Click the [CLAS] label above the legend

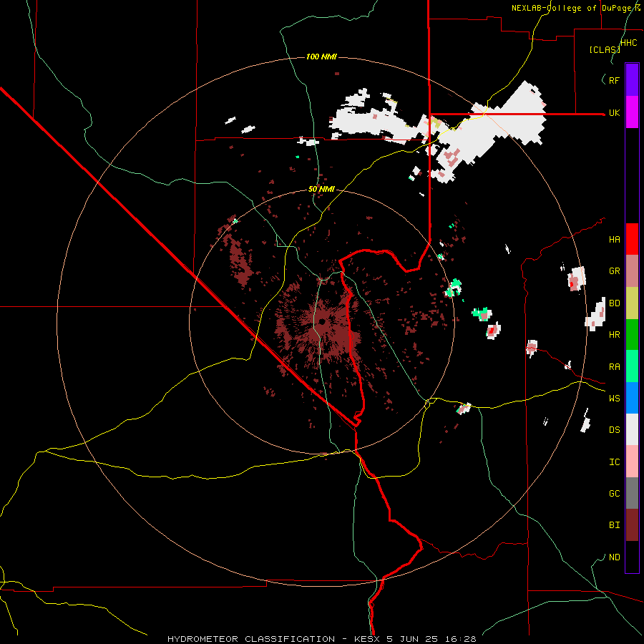605,49
